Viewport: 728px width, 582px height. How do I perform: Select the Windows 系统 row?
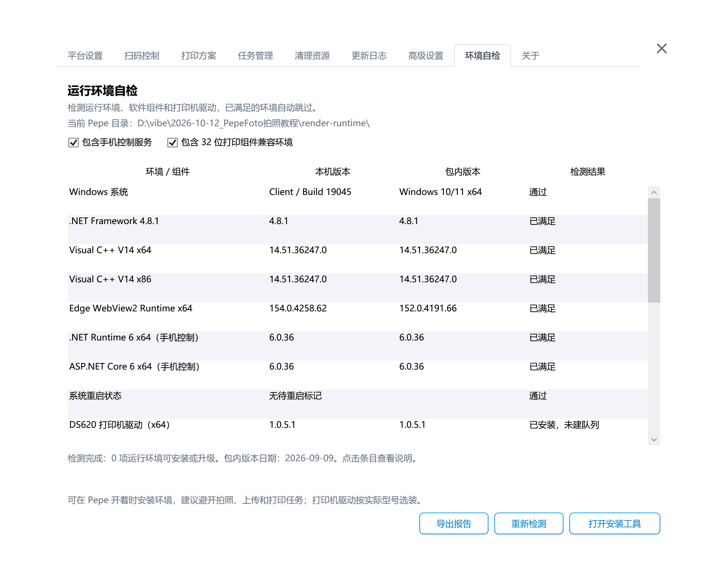coord(358,200)
